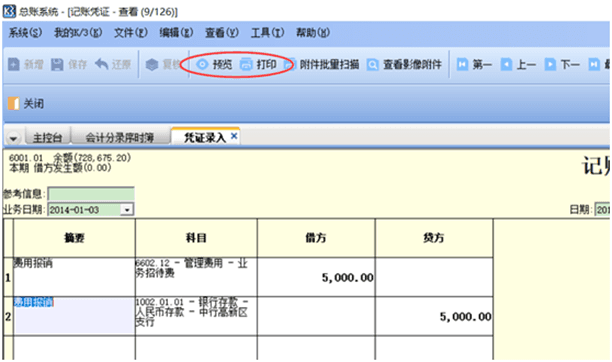Image resolution: width=612 pixels, height=362 pixels.
Task: Select row 1 summary 费用报销 cell
Action: tap(74, 276)
